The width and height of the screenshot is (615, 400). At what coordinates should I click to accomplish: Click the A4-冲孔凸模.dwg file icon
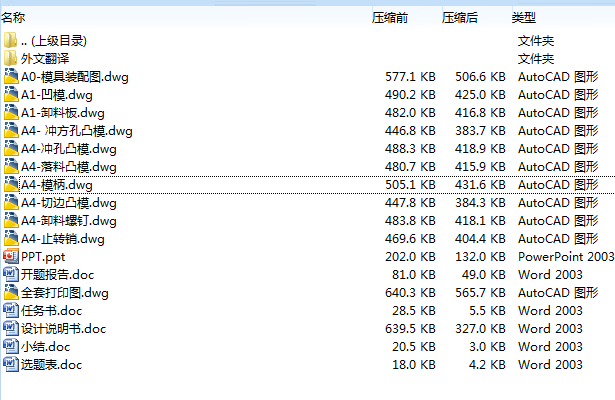(x=11, y=149)
